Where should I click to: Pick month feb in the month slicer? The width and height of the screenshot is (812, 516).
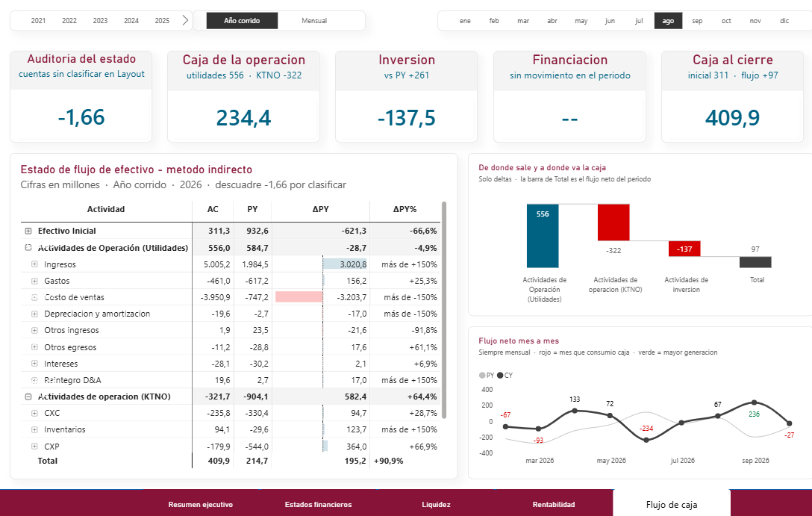click(494, 21)
